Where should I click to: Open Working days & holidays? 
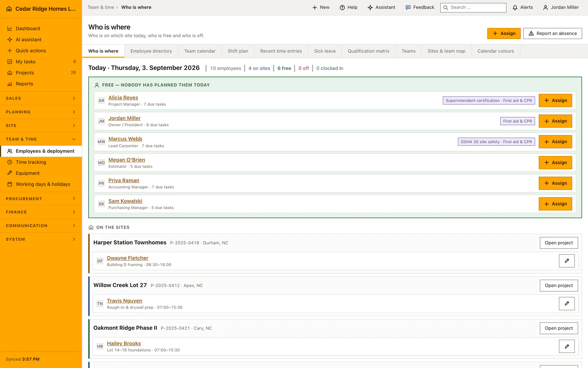pos(41,184)
